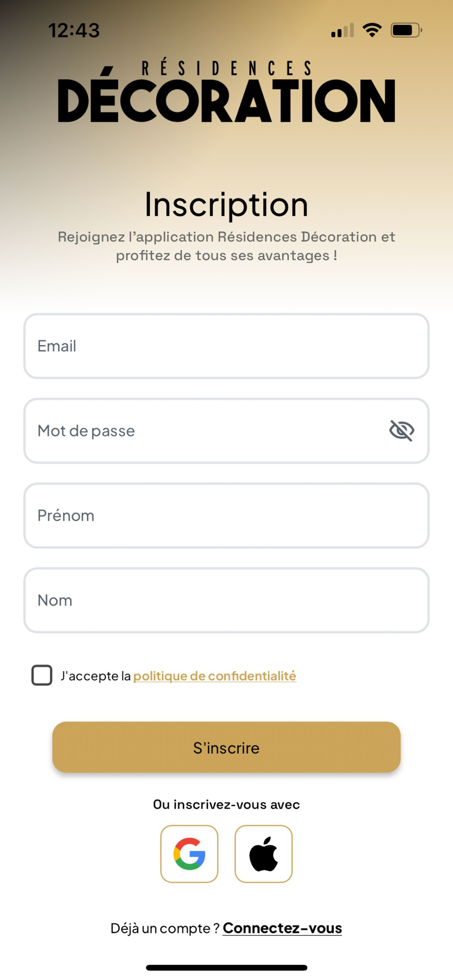Tap the home indicator bar
Screen dimensions: 453x980
coord(226,968)
